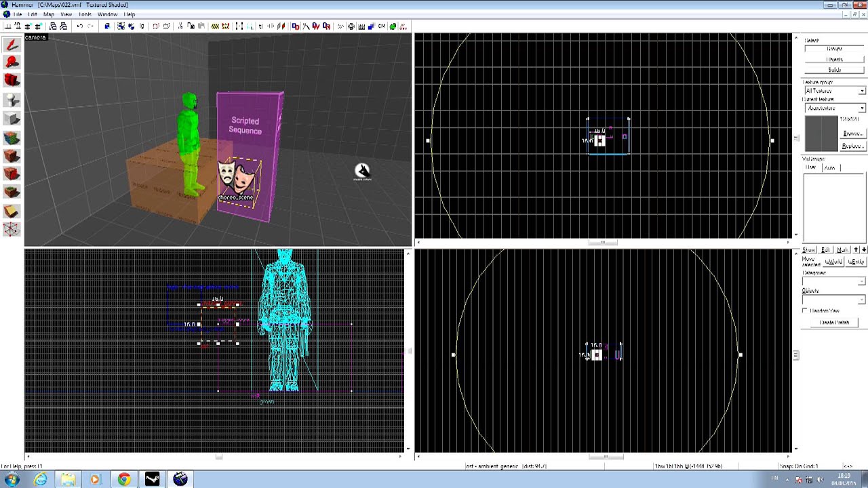Select the Entity tool
The width and height of the screenshot is (868, 488).
click(x=12, y=100)
